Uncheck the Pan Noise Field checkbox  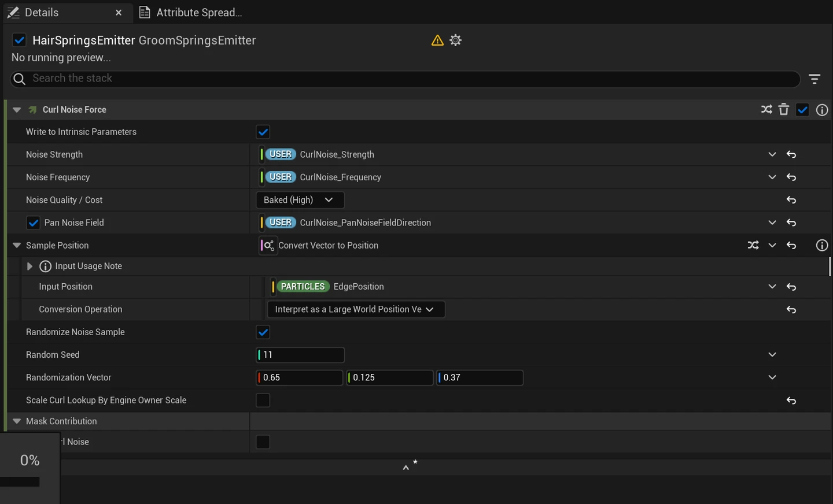(x=34, y=223)
